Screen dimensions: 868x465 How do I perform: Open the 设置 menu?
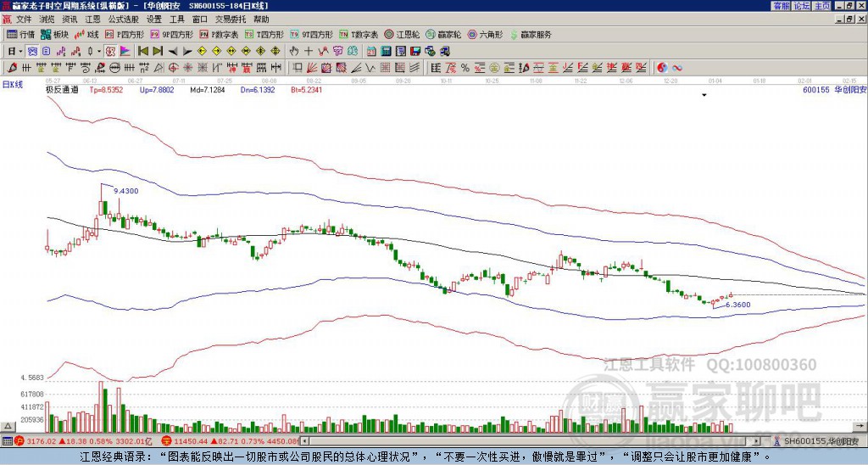[x=154, y=20]
